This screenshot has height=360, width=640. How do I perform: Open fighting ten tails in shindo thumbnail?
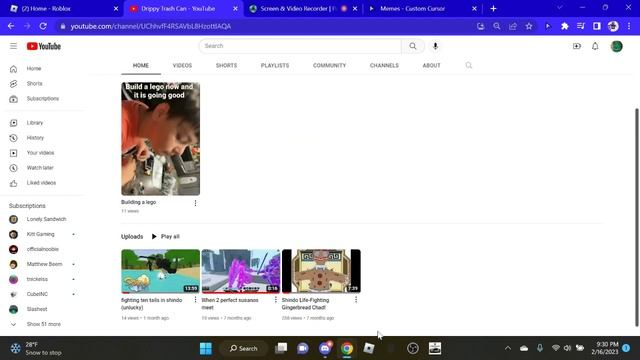[160, 271]
